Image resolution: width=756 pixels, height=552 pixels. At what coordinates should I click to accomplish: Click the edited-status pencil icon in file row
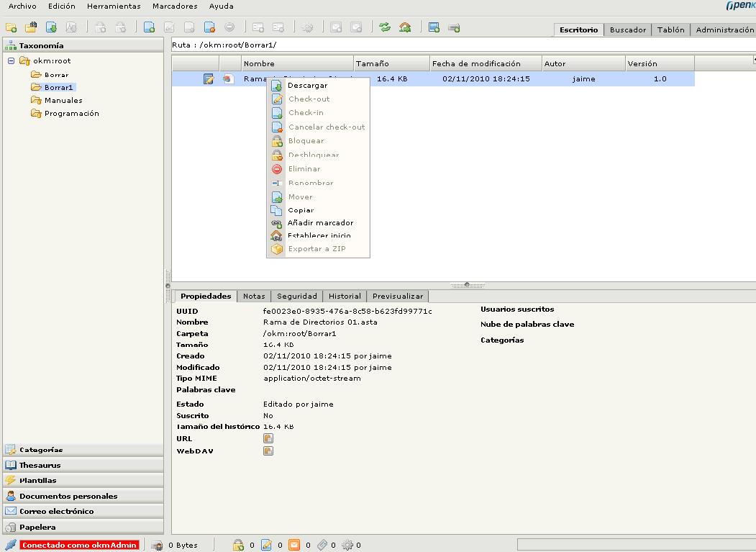coord(209,78)
